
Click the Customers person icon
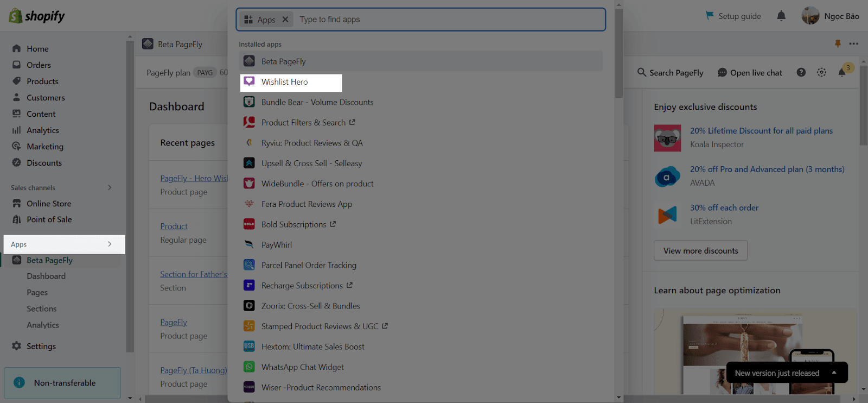[x=17, y=97]
